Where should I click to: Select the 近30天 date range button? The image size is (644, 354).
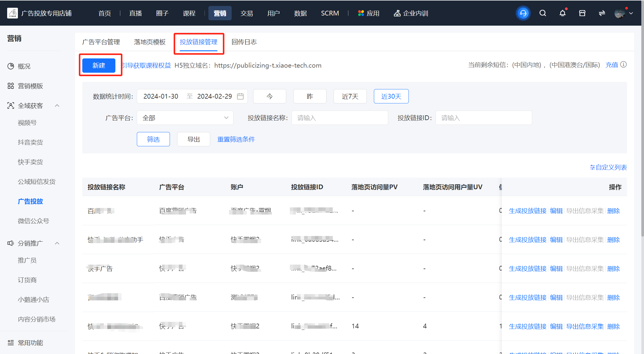pyautogui.click(x=391, y=96)
